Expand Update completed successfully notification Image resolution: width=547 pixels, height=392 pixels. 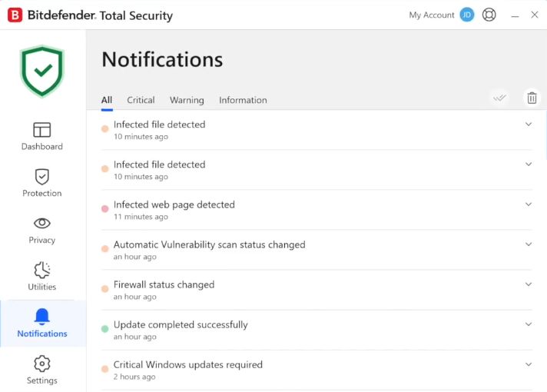(x=529, y=324)
